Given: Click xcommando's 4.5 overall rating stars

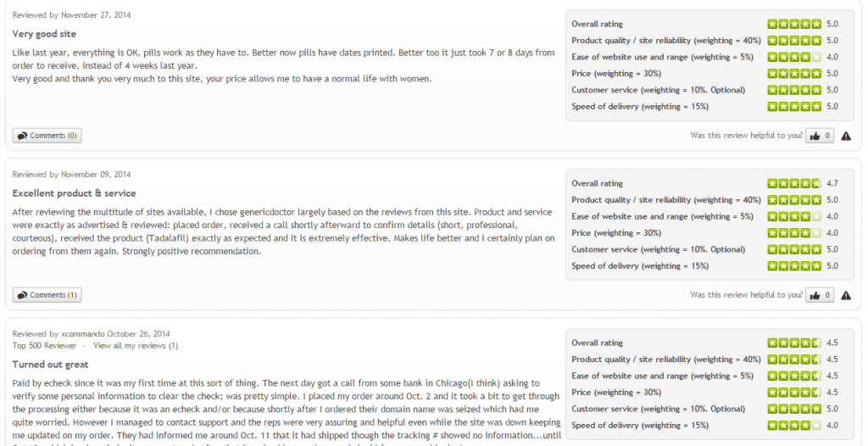Looking at the screenshot, I should (793, 343).
